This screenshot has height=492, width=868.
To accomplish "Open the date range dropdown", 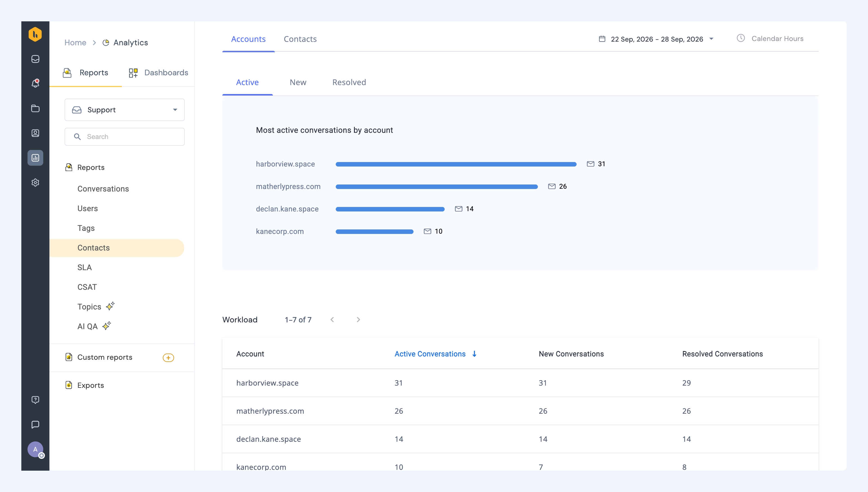I will (x=657, y=39).
